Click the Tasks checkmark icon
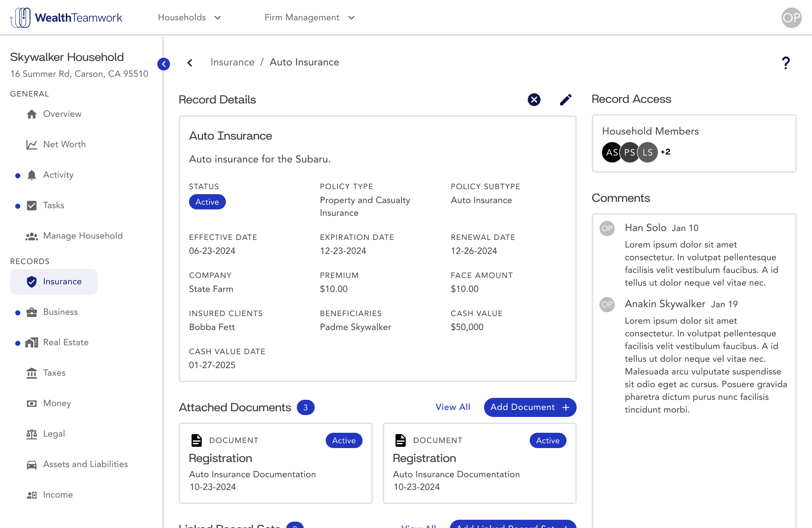 click(x=32, y=206)
